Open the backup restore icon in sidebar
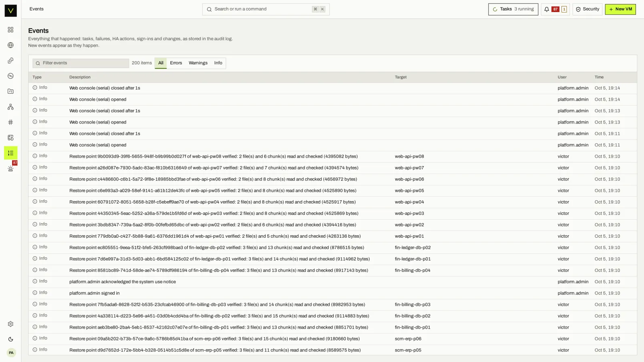The image size is (644, 362). (10, 138)
